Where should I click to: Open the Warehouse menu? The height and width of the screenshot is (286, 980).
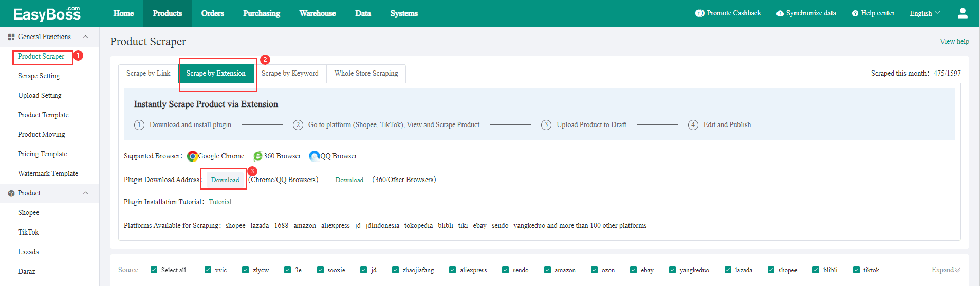tap(318, 13)
